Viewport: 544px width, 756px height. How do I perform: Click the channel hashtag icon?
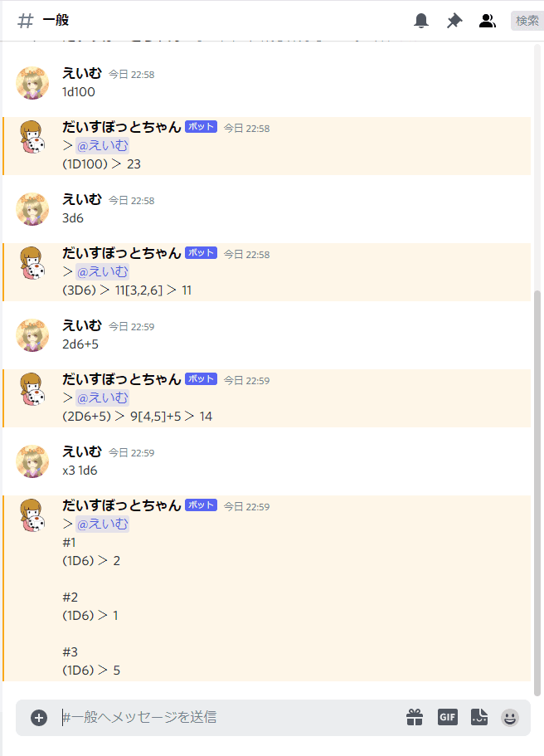point(26,21)
